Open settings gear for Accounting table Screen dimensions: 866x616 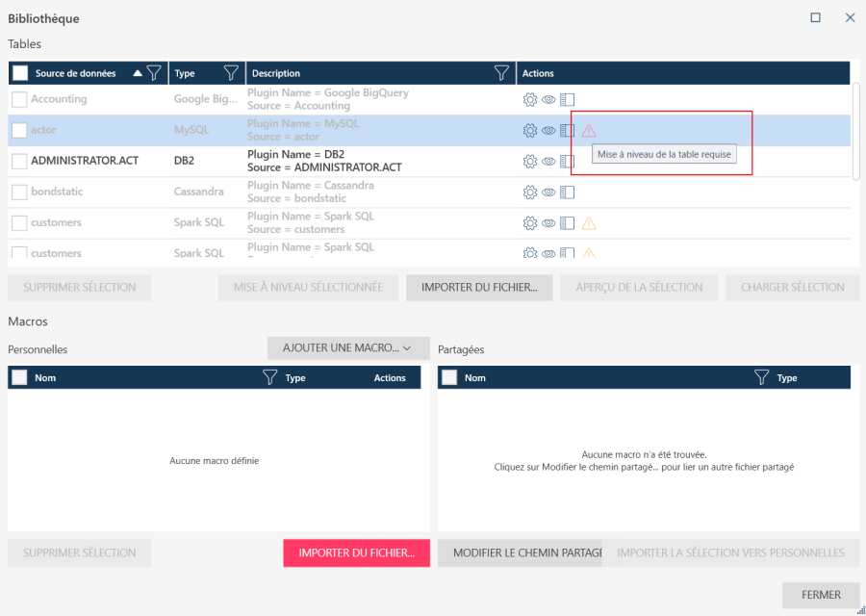click(x=529, y=99)
